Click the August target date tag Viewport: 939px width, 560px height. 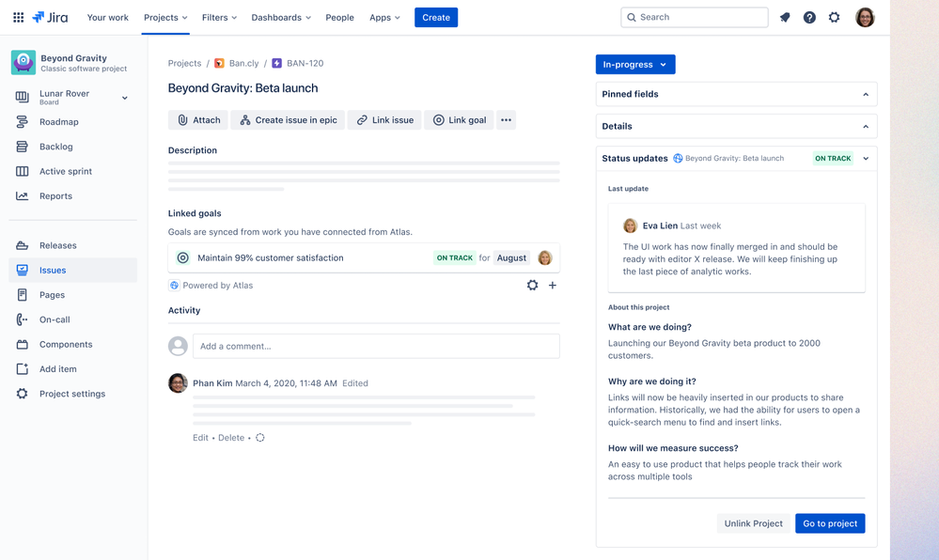coord(511,257)
